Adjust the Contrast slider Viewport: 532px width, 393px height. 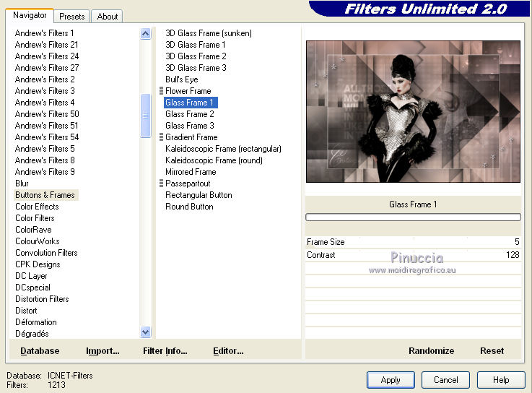coord(413,255)
